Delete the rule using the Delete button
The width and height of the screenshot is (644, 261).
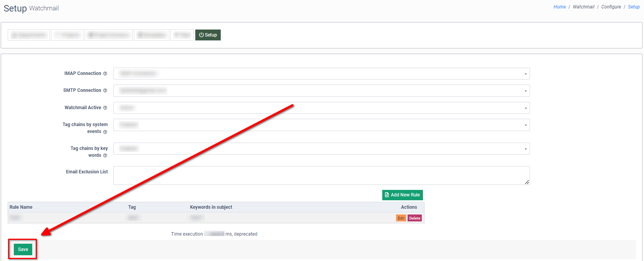414,218
